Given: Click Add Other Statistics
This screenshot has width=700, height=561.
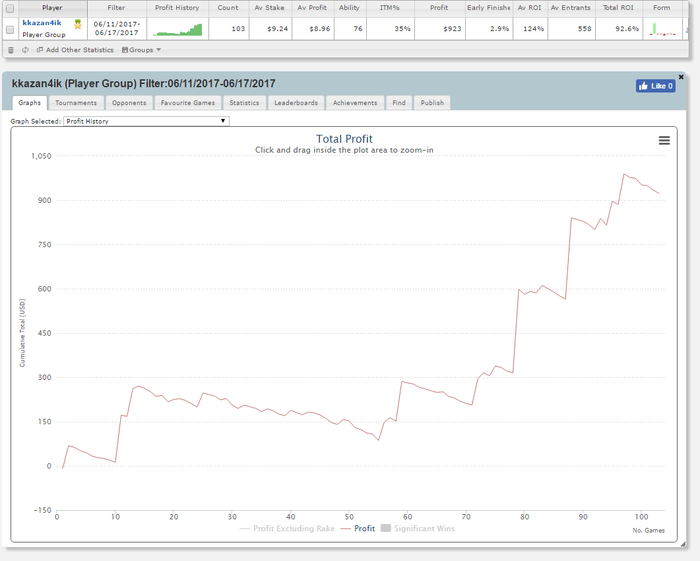Looking at the screenshot, I should (75, 50).
